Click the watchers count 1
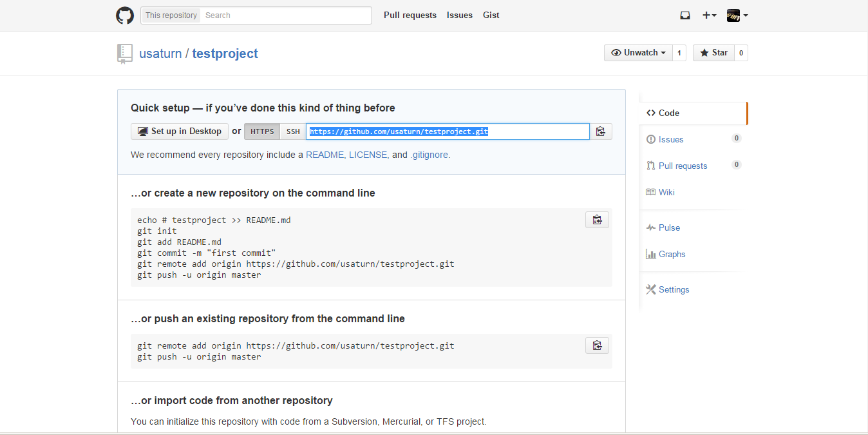 point(679,53)
